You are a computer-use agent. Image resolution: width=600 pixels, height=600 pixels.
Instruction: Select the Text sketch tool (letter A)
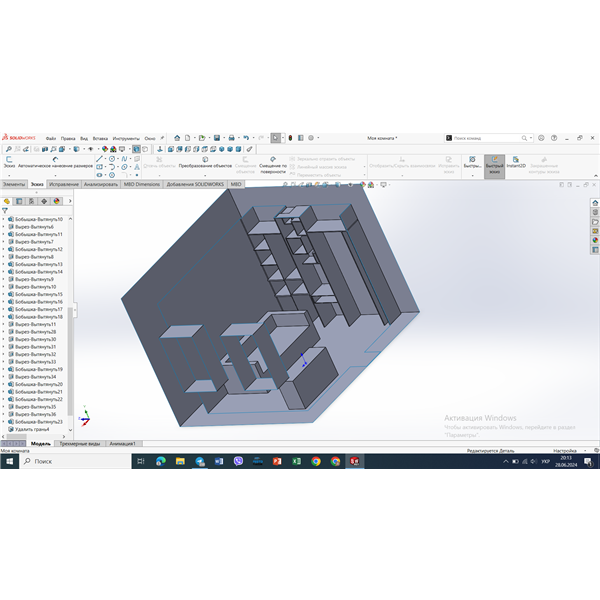[x=137, y=167]
